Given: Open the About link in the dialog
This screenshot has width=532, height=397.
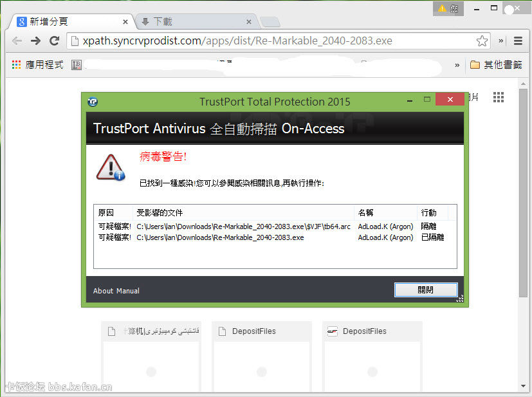Looking at the screenshot, I should pos(103,291).
